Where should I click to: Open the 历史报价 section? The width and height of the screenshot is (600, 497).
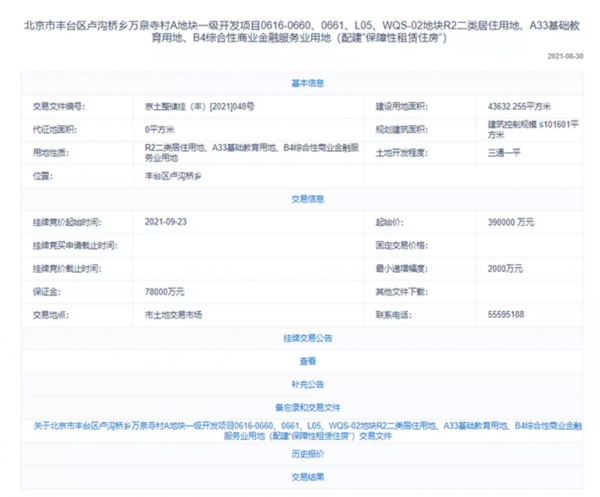308,454
